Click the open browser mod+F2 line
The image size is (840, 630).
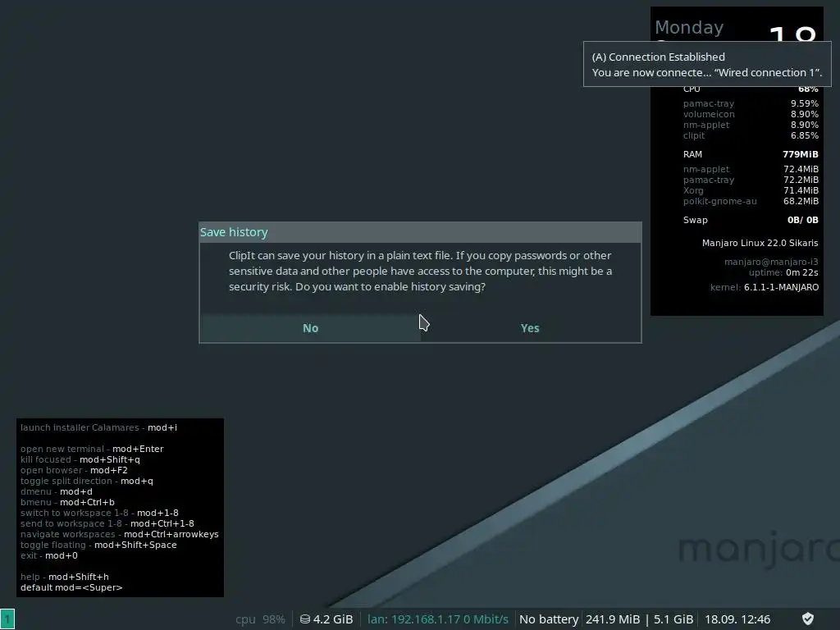click(74, 470)
